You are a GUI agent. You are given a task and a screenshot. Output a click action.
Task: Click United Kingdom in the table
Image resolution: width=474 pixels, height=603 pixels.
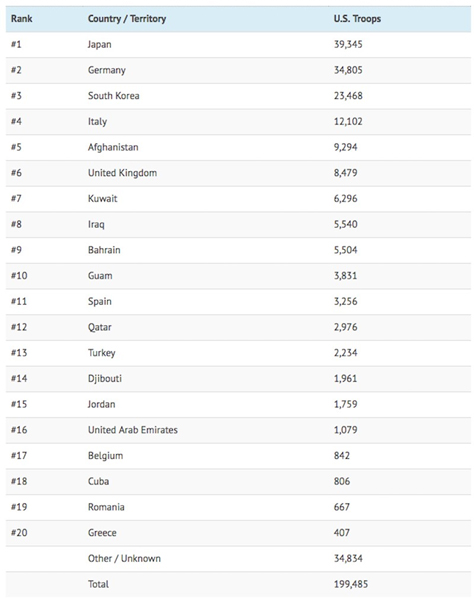coord(122,173)
